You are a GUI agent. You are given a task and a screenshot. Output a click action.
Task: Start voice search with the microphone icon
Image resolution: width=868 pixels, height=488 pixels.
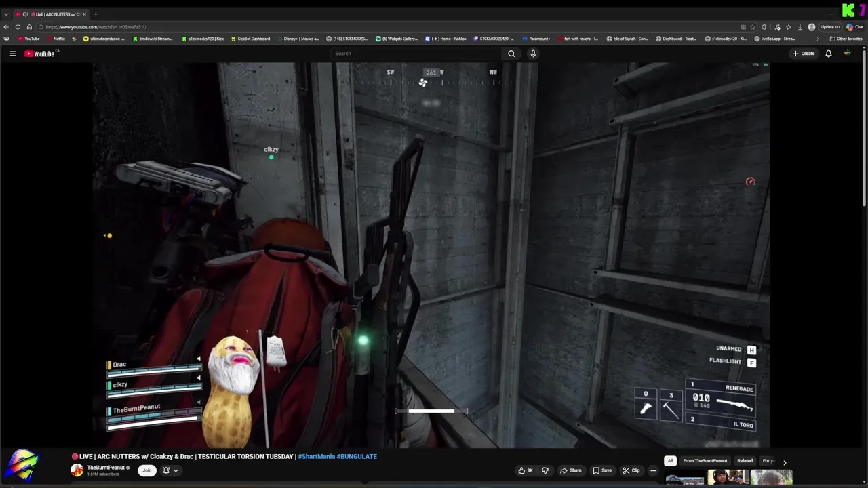click(x=533, y=54)
